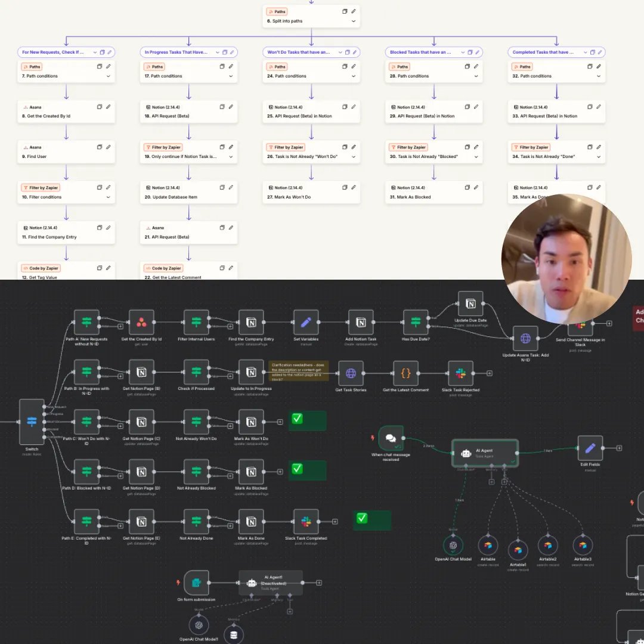Viewport: 644px width, 644px height.
Task: Edit Zapier step 8 Get the Created By Id
Action: pos(109,107)
